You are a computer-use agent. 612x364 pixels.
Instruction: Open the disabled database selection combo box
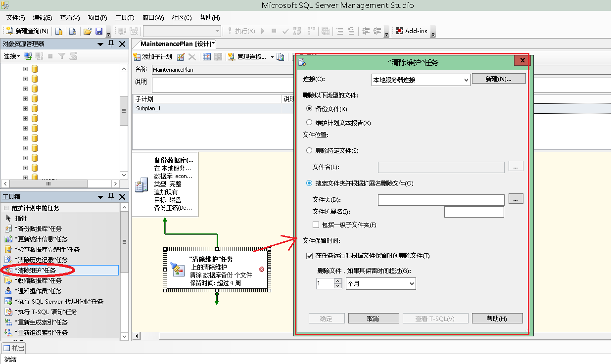(x=182, y=31)
